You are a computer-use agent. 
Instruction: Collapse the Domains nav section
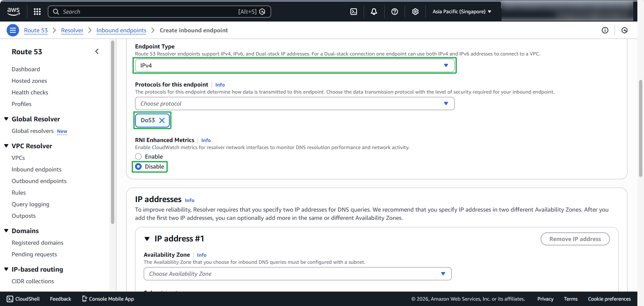pos(6,231)
